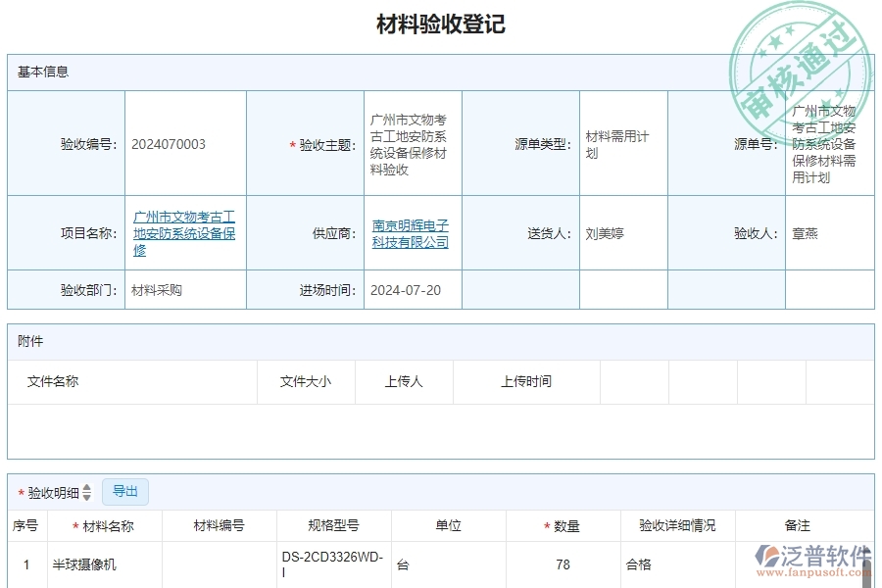
Task: Open the 南京明辉电子科技有限公司 supplier link
Action: coord(410,232)
